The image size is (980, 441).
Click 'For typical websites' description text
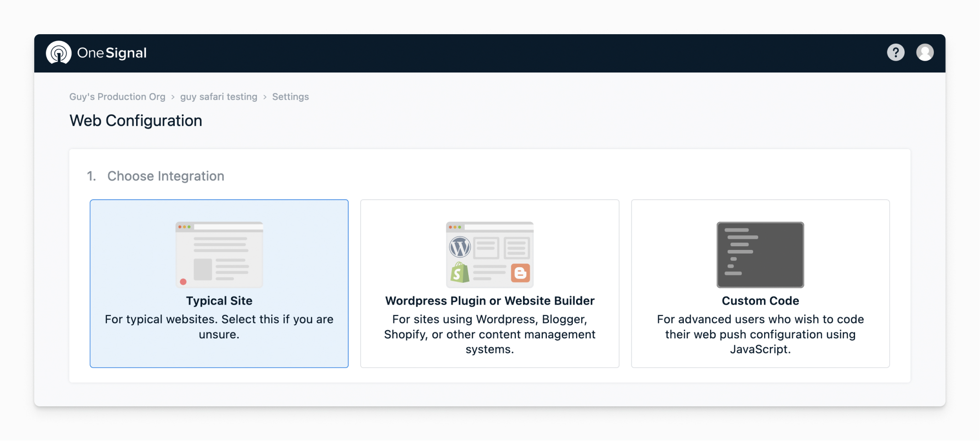219,327
